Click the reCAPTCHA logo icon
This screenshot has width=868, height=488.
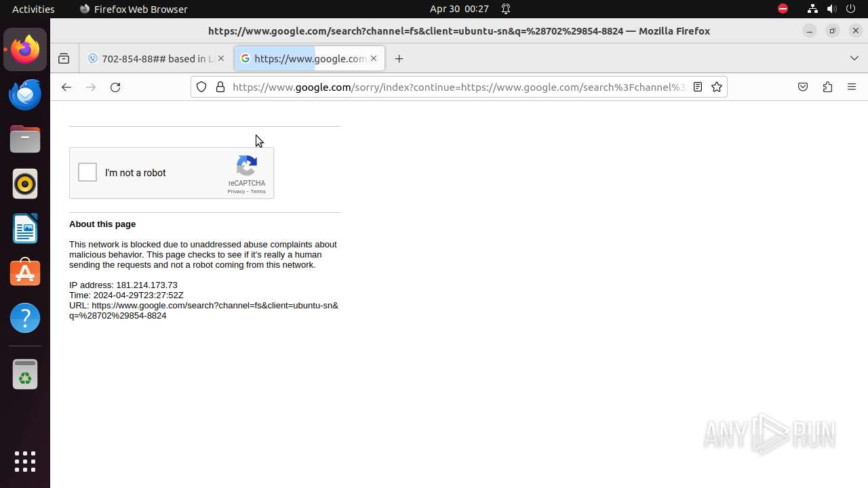247,166
